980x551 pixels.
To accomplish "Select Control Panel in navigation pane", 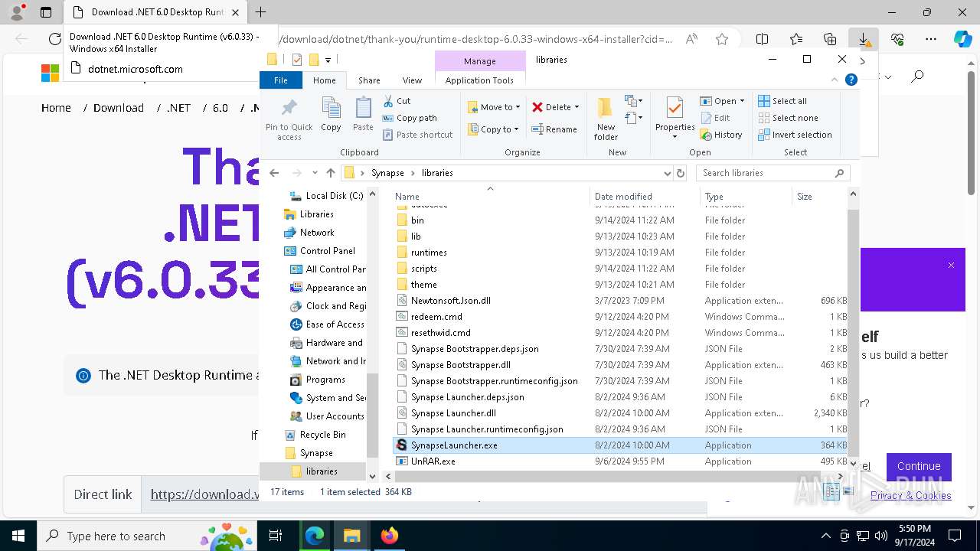I will (328, 251).
